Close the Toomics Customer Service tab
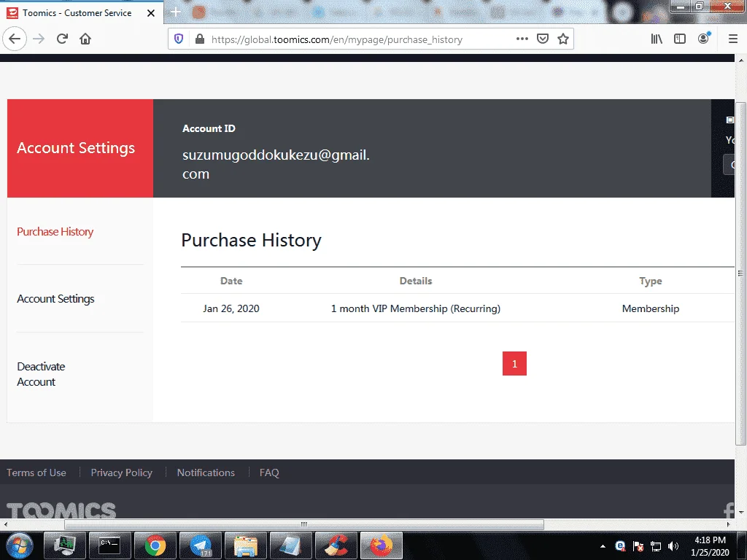747x560 pixels. tap(151, 13)
